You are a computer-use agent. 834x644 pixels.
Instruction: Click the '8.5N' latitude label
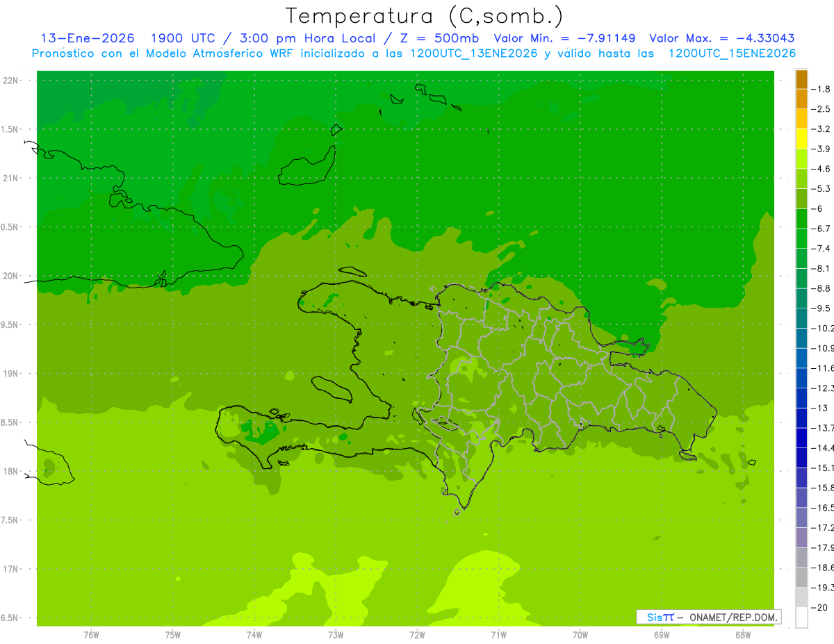[x=10, y=422]
